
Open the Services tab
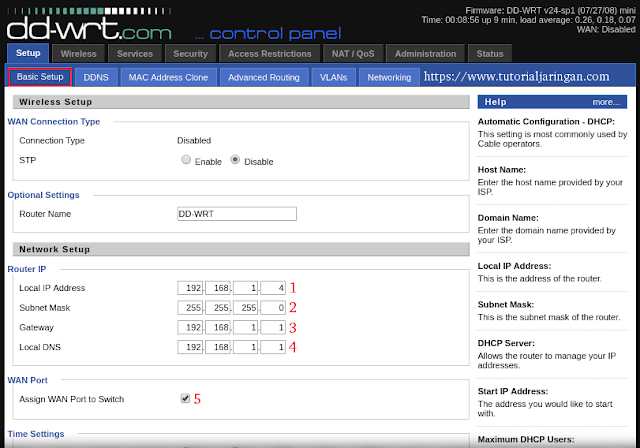pyautogui.click(x=135, y=53)
